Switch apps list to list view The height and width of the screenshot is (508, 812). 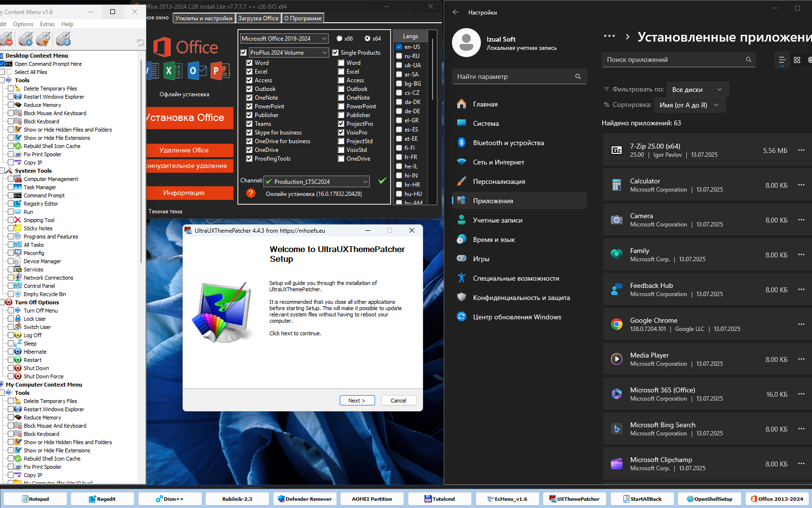tap(782, 60)
